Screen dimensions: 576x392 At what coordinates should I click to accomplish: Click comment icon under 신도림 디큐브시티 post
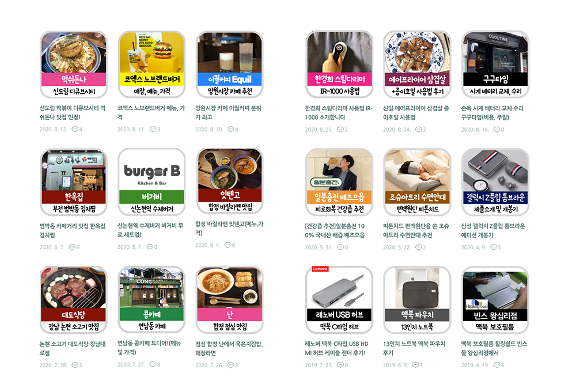(x=74, y=129)
